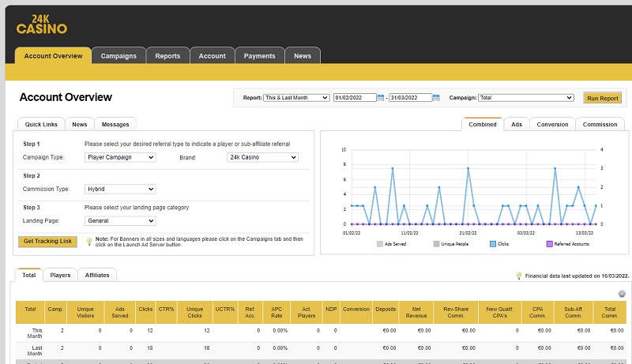Switch to Account Overview main tab
This screenshot has width=632, height=364.
[53, 56]
